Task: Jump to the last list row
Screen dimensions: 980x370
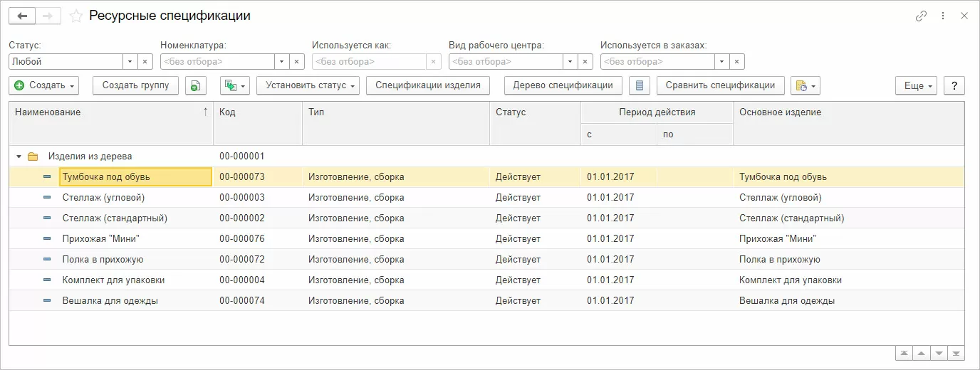Action: (x=956, y=353)
